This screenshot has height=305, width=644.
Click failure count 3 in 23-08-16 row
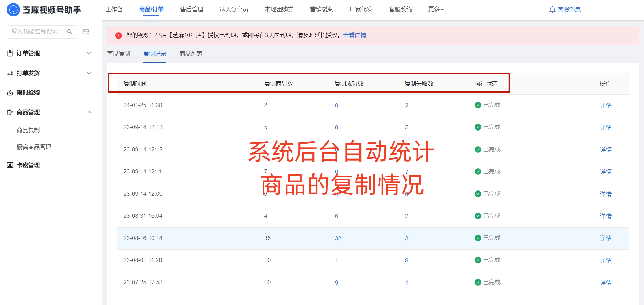click(407, 238)
